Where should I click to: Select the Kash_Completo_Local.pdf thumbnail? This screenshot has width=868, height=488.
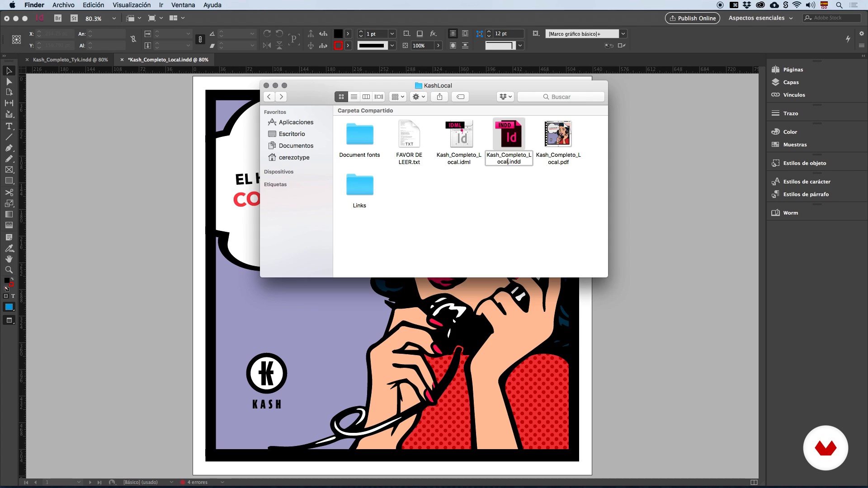pos(558,134)
